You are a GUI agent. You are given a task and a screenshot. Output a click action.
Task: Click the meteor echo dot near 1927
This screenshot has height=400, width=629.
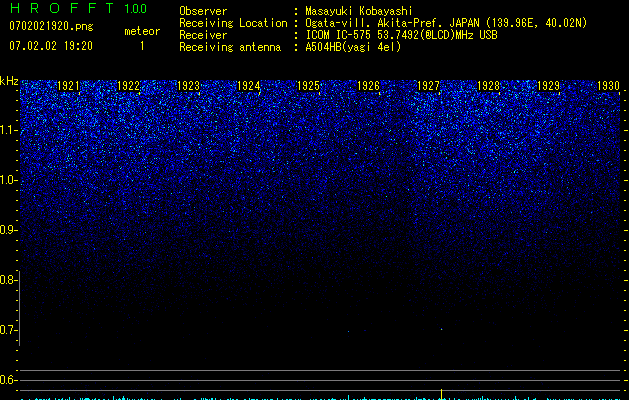(442, 329)
